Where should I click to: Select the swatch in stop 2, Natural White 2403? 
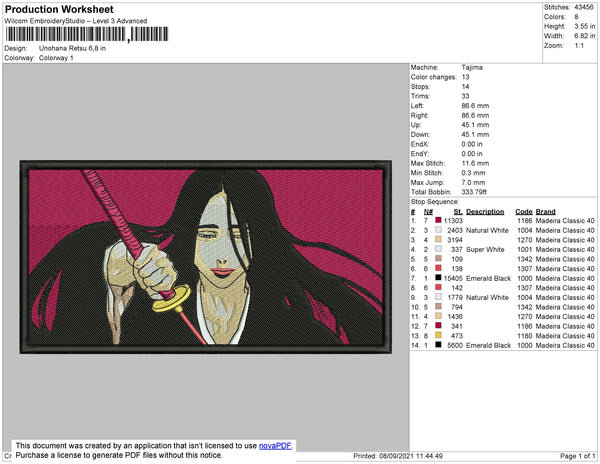pyautogui.click(x=438, y=230)
